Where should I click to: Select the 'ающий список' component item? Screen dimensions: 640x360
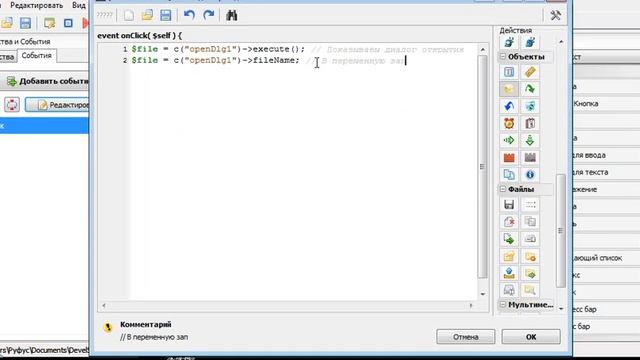coord(598,258)
